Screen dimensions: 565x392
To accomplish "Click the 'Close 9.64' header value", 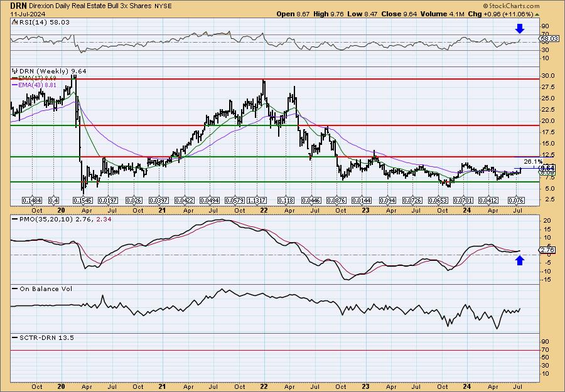I will [399, 14].
